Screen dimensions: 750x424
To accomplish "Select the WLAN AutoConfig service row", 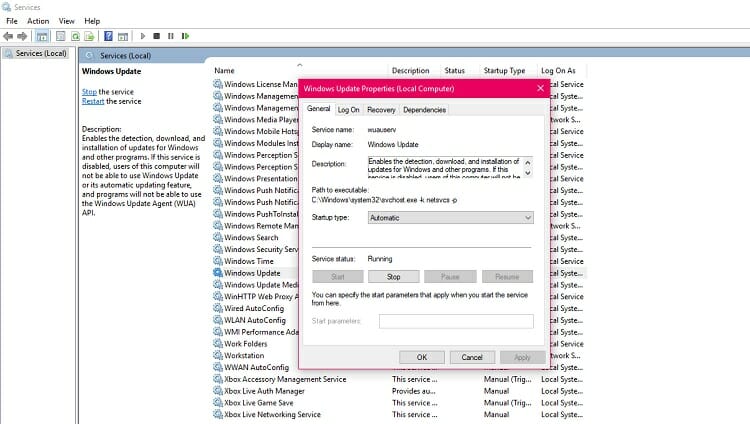I will (x=255, y=320).
